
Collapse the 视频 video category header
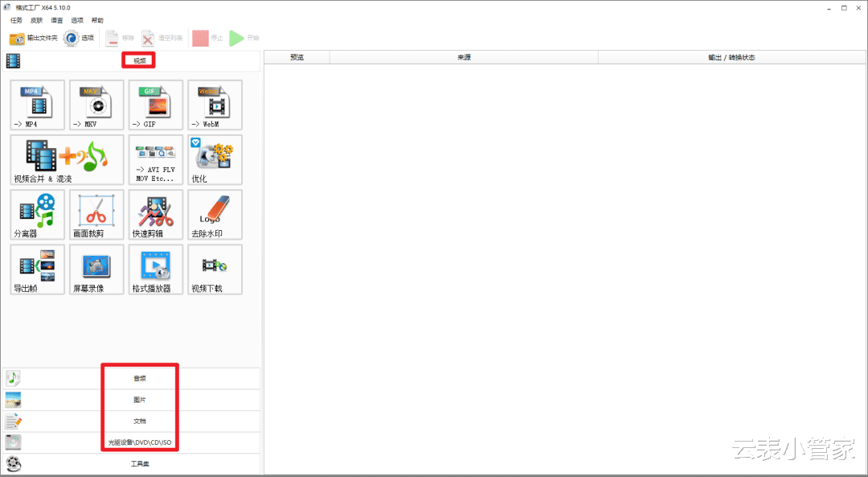(x=131, y=61)
